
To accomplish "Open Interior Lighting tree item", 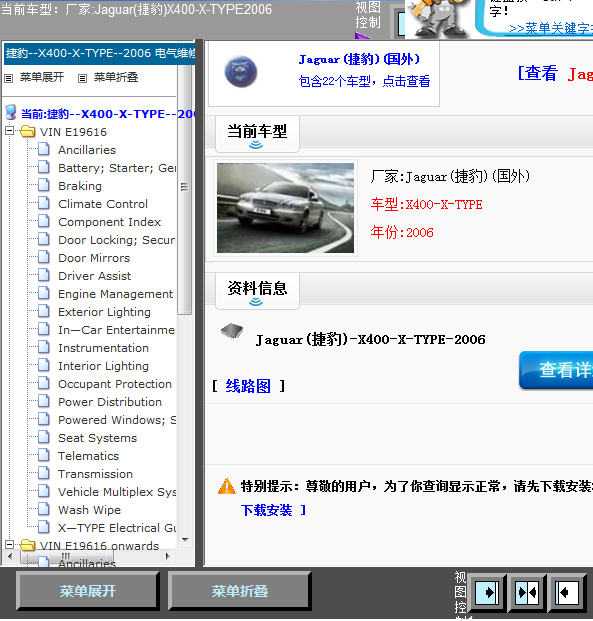I will (103, 366).
